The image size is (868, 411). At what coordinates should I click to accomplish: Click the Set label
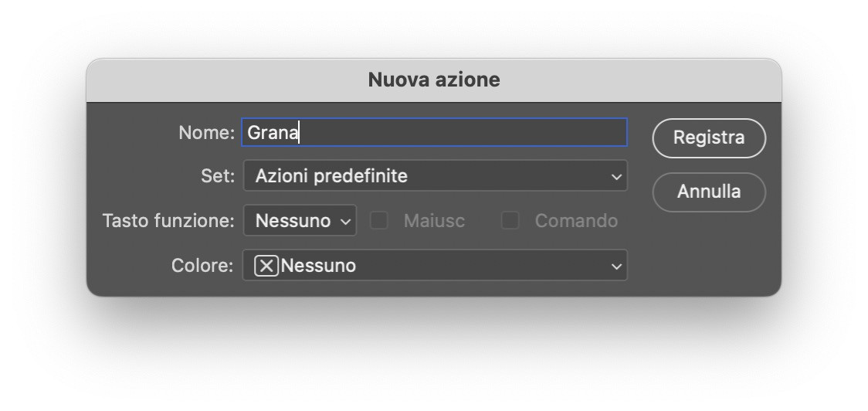(x=217, y=176)
